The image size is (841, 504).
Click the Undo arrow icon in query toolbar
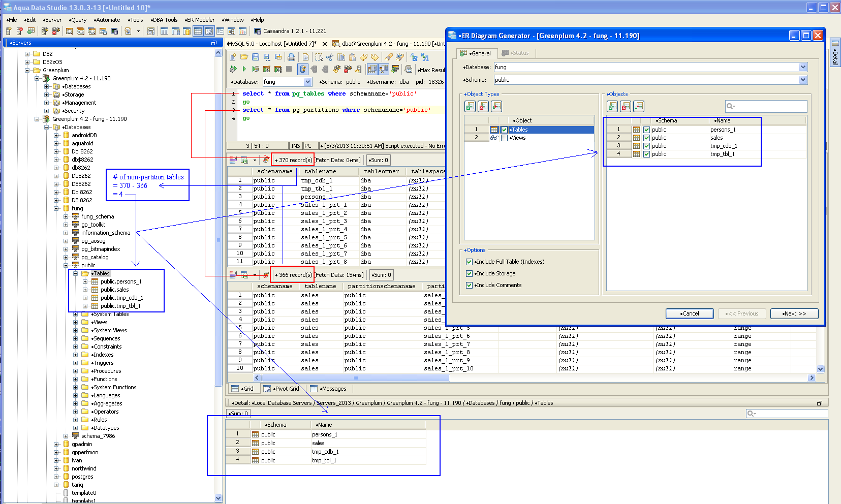point(364,57)
